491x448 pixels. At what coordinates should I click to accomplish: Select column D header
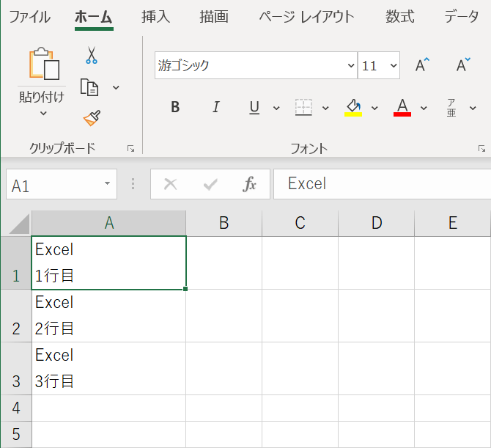[377, 223]
